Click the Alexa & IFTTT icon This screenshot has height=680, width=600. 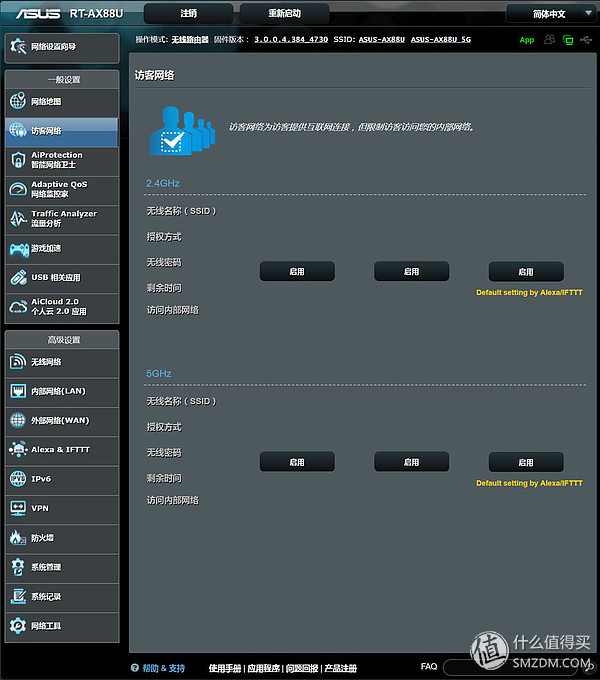(18, 449)
